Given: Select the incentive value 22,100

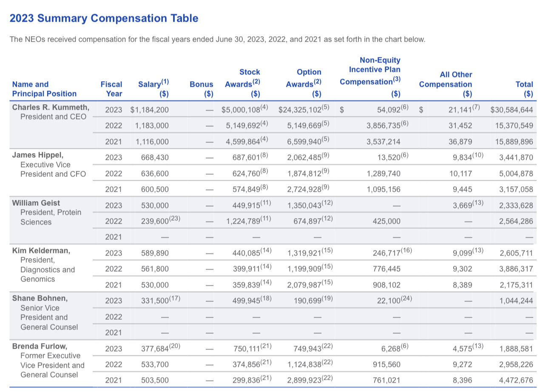Looking at the screenshot, I should 389,301.
